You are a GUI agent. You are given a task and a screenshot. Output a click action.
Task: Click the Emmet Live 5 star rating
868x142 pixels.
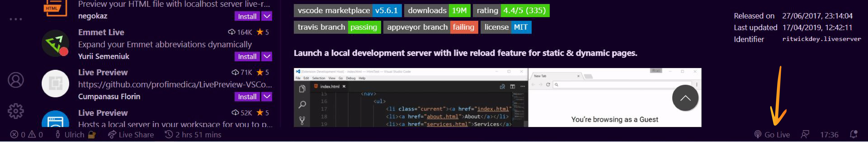click(x=262, y=32)
